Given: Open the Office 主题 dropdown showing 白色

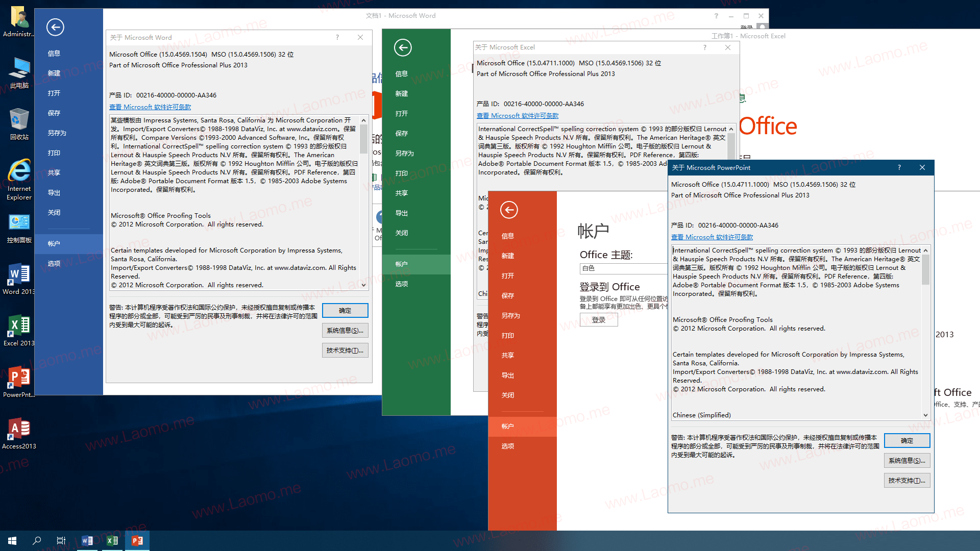Looking at the screenshot, I should 624,268.
